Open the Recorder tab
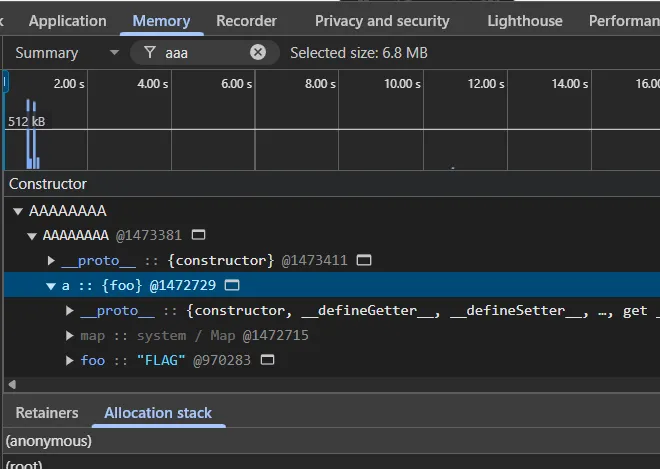This screenshot has height=469, width=660. point(246,20)
